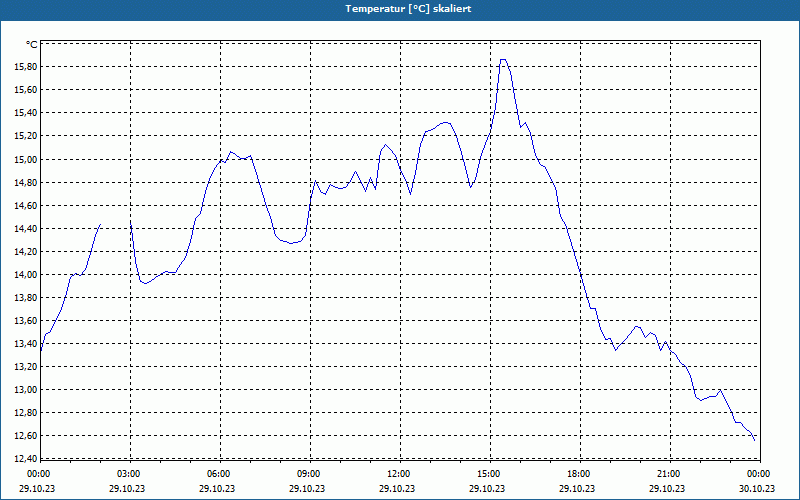
Task: Select the 15,60 y-axis label
Action: 25,90
